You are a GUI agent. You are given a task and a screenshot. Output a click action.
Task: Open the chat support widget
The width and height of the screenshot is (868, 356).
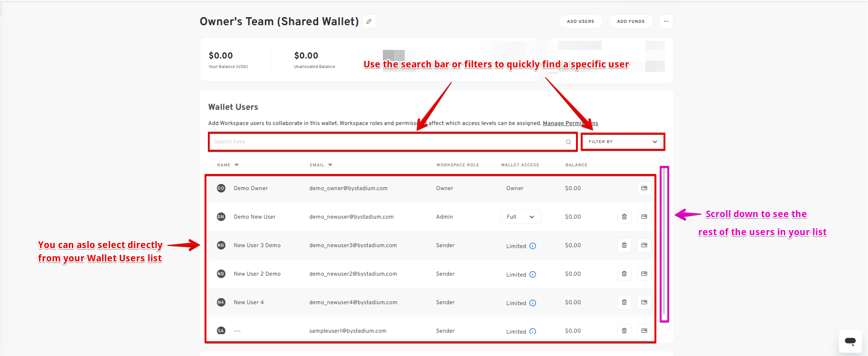[x=850, y=341]
